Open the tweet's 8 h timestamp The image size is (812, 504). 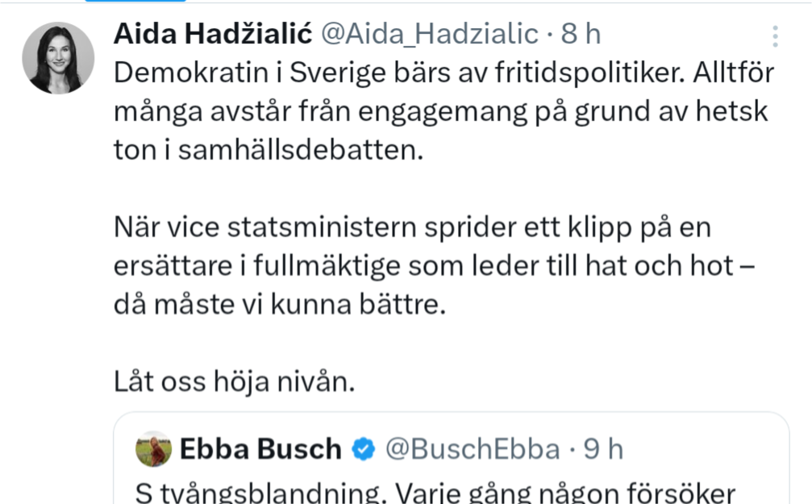click(x=581, y=34)
